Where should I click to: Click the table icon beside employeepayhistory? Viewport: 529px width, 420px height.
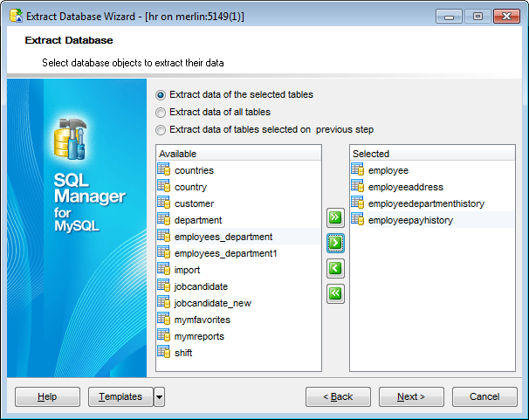(358, 219)
